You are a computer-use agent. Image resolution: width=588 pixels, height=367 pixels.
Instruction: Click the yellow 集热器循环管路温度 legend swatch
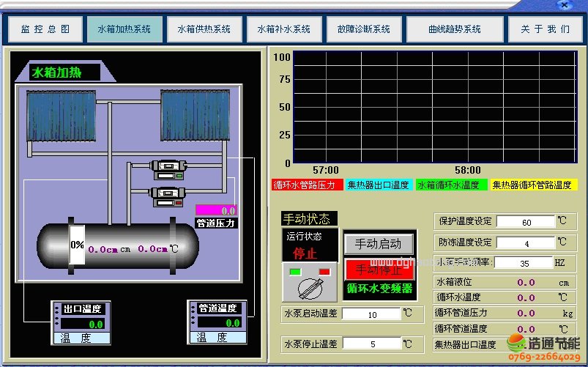tap(533, 185)
